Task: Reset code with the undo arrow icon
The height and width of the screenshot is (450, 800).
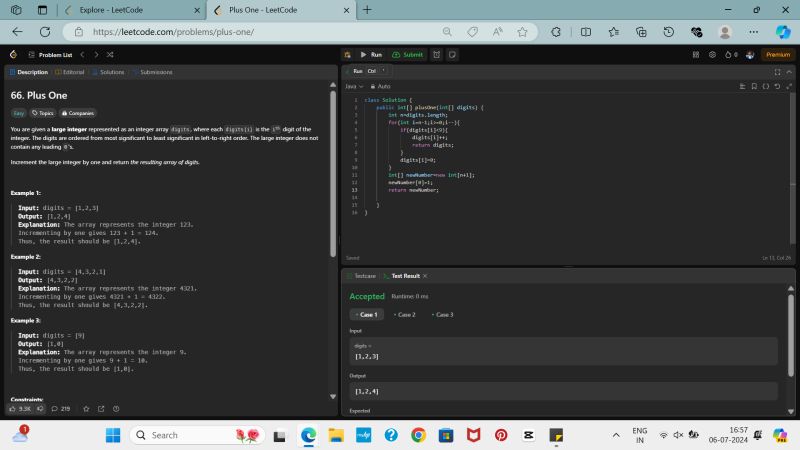Action: [777, 86]
